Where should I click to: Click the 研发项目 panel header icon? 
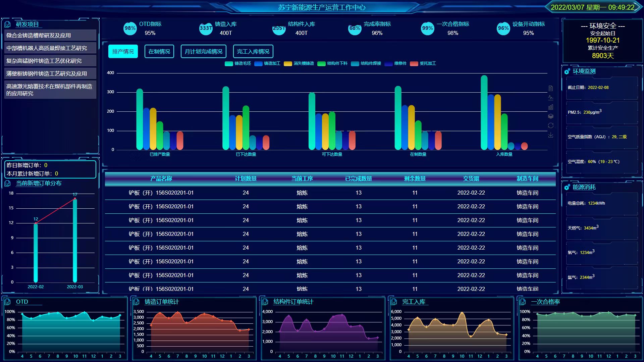pos(8,24)
